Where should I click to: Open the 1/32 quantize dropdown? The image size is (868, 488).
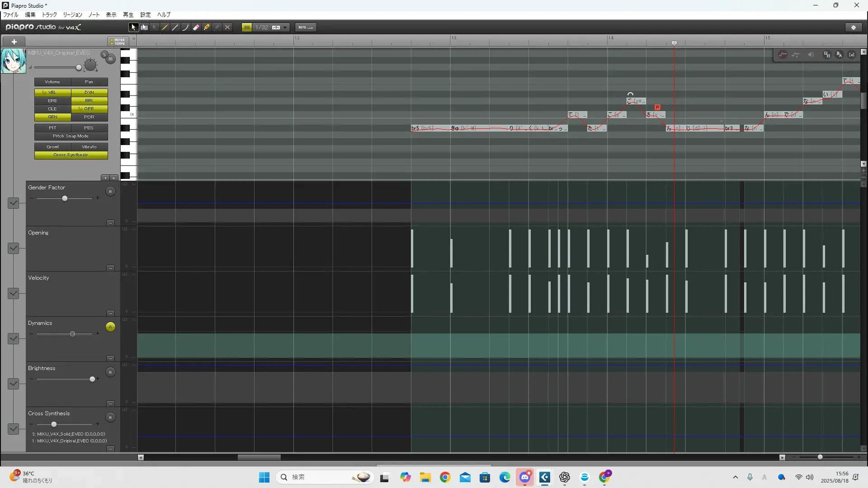point(285,28)
